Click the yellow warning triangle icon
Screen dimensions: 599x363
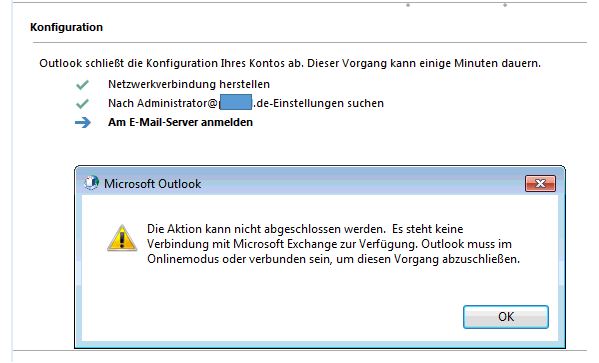[122, 238]
